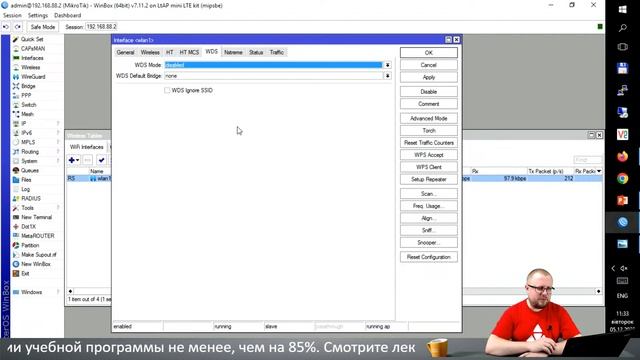Open Dashboard menu
This screenshot has width=640, height=360.
67,16
